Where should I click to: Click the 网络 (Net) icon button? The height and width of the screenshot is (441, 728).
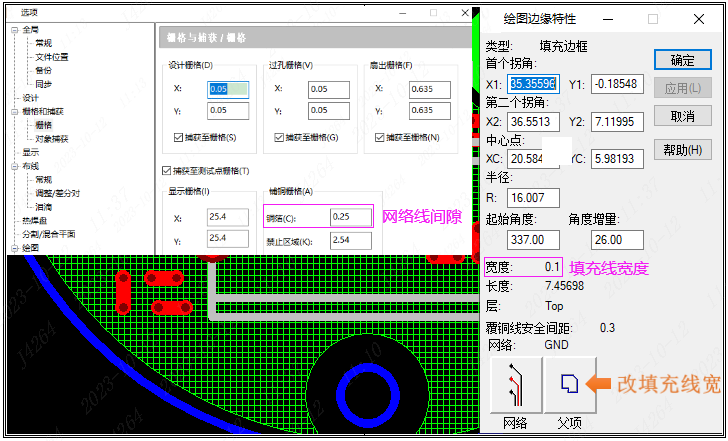[515, 386]
